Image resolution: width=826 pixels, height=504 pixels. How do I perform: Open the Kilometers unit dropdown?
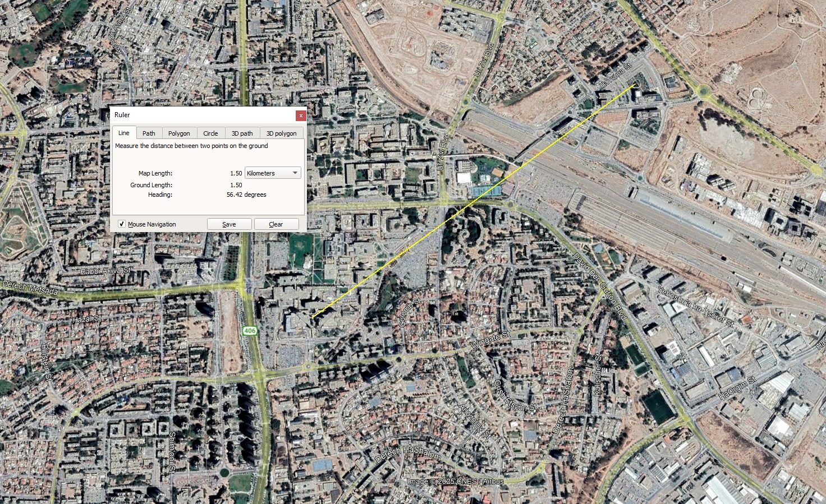coord(273,173)
